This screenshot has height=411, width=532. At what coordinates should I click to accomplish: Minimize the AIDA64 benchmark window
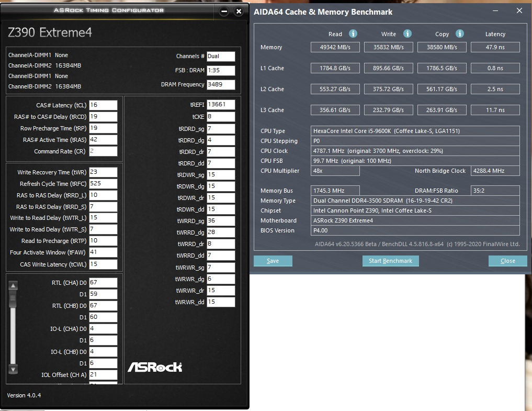[x=495, y=11]
